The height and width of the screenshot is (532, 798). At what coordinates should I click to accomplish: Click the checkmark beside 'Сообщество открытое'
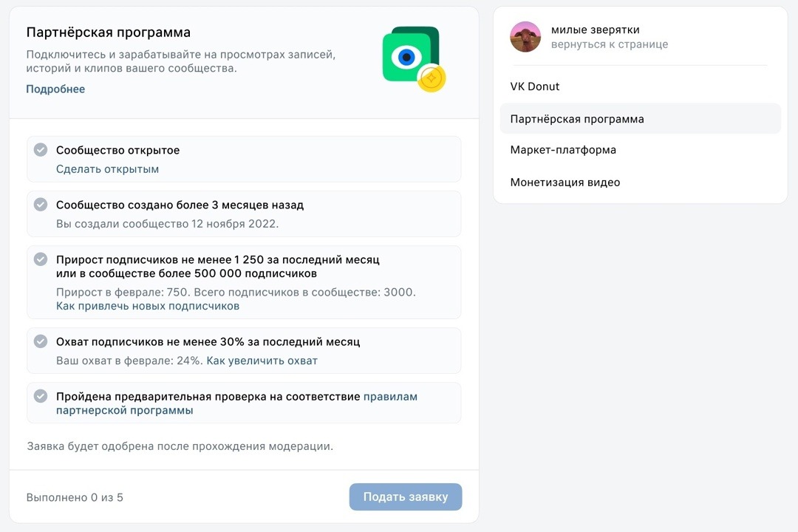pos(41,150)
